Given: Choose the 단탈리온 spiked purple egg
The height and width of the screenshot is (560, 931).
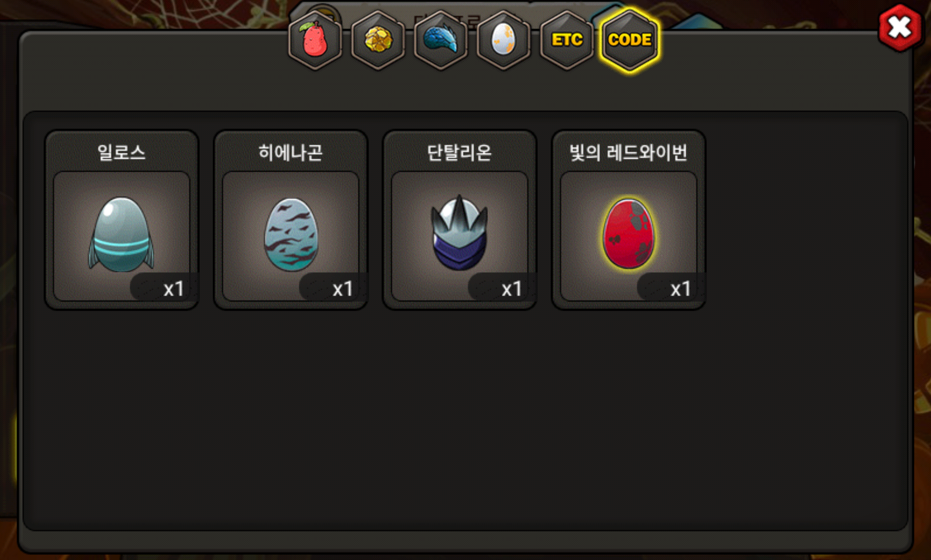Looking at the screenshot, I should pyautogui.click(x=459, y=233).
